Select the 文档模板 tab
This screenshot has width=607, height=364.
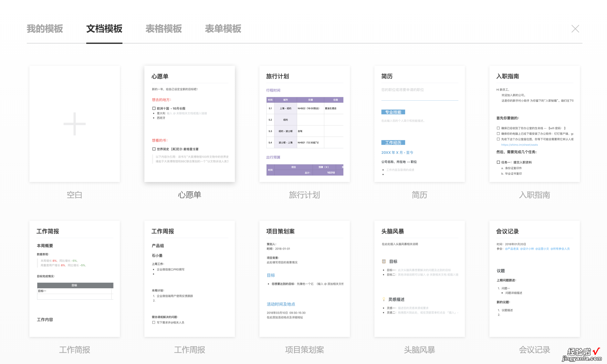coord(104,29)
